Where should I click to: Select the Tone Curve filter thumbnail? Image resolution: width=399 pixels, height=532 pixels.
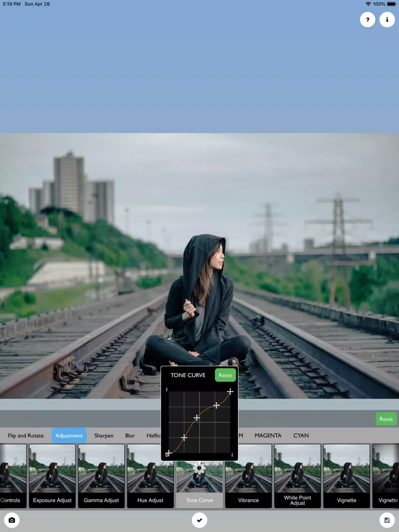[199, 485]
